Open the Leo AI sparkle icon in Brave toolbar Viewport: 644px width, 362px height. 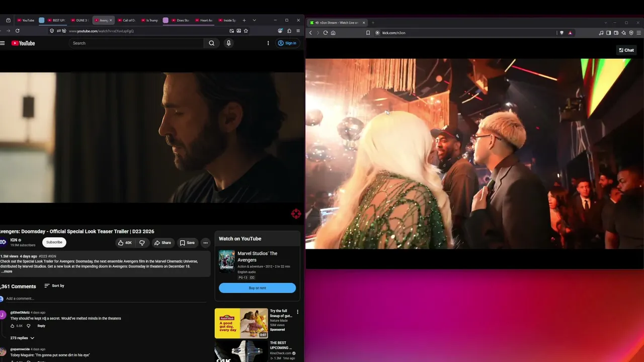(623, 33)
